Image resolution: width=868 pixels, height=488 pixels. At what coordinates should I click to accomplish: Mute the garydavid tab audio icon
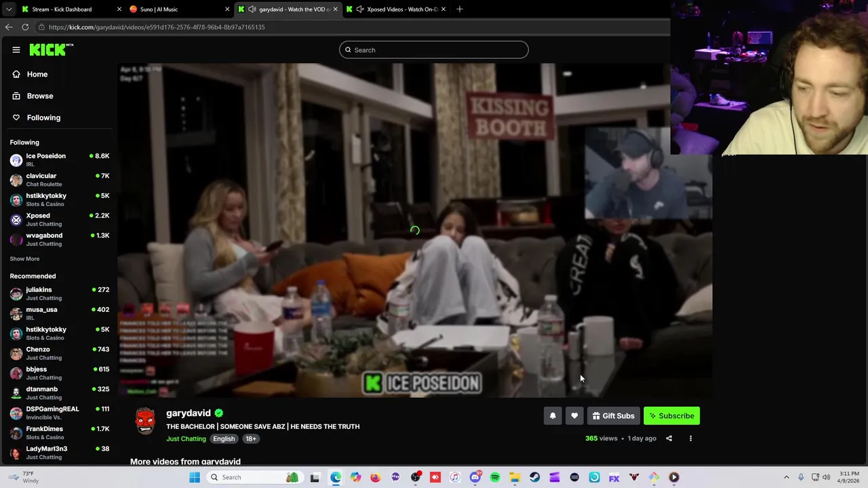pyautogui.click(x=252, y=9)
